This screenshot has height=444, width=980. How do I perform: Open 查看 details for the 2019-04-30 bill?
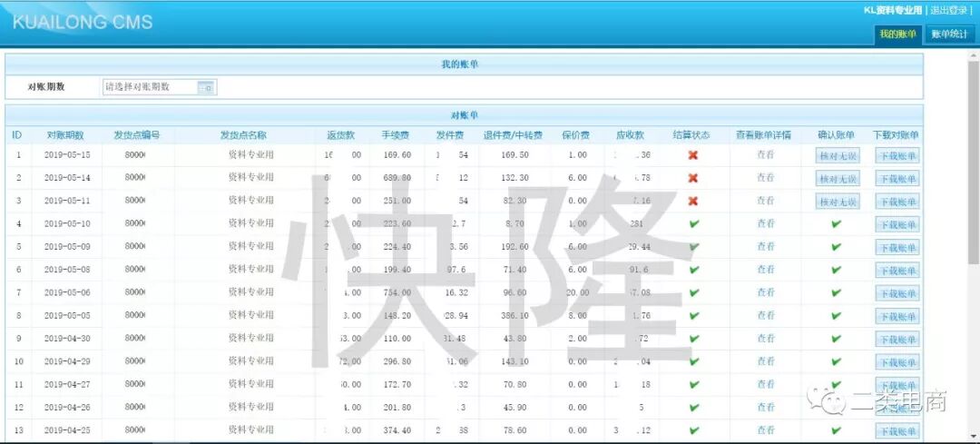766,338
